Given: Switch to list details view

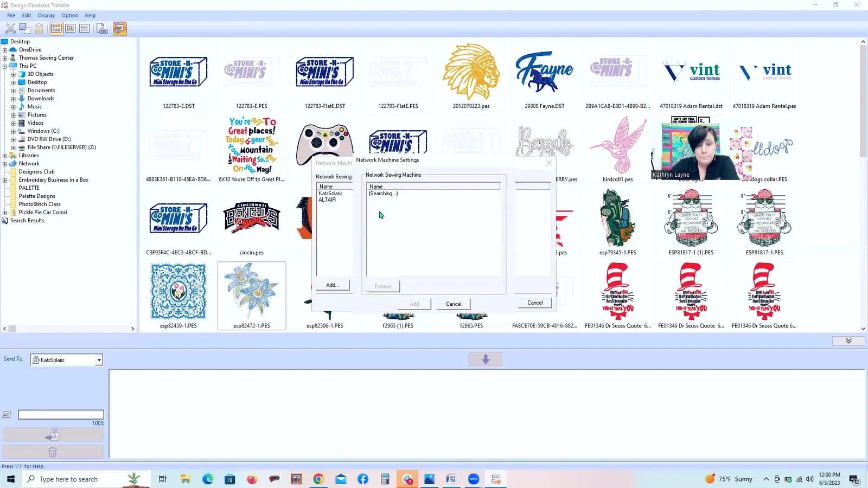Looking at the screenshot, I should (x=84, y=29).
